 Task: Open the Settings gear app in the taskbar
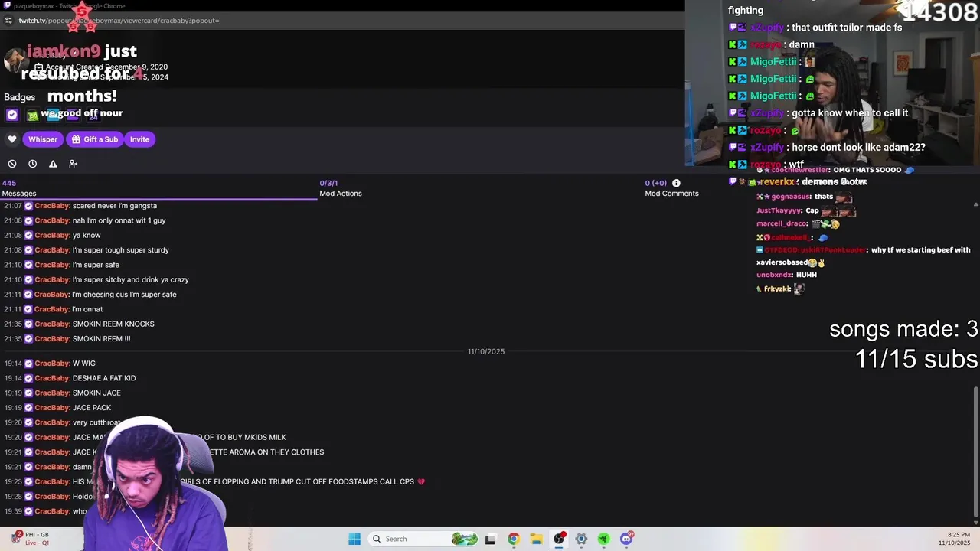coord(581,539)
